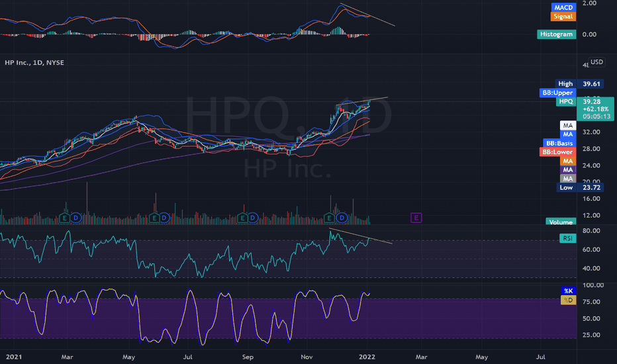Click the 2022 label on time axis
This screenshot has width=617, height=364.
[x=367, y=357]
